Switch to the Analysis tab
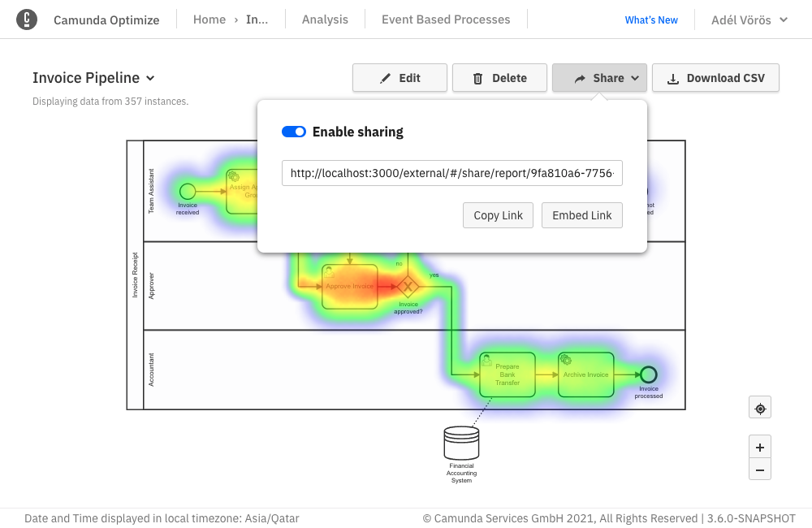812x528 pixels. [324, 19]
